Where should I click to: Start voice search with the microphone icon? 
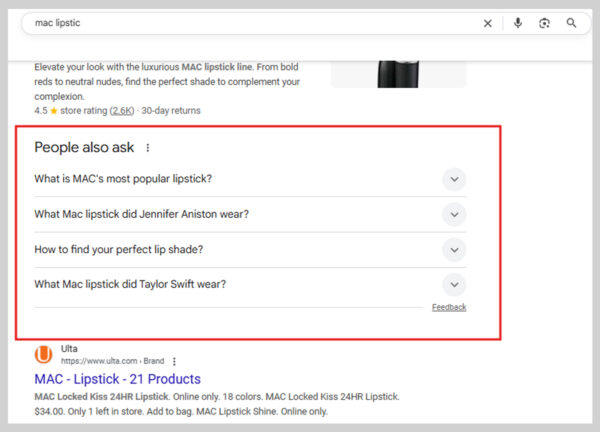click(518, 23)
